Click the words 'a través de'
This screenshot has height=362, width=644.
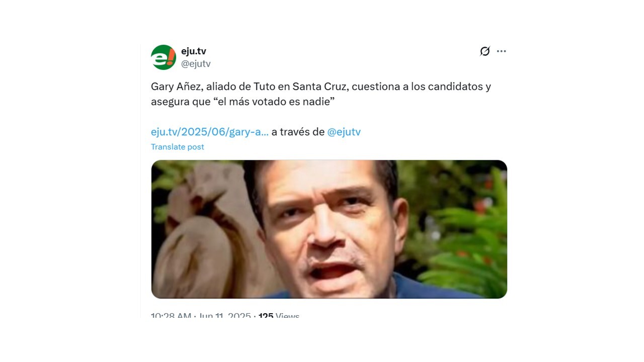(298, 132)
